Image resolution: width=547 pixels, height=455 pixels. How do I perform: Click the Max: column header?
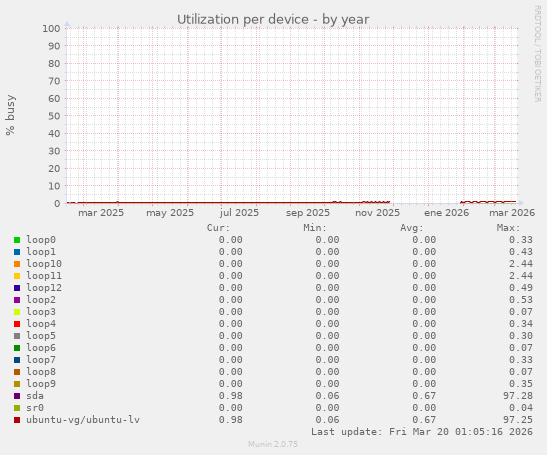508,228
